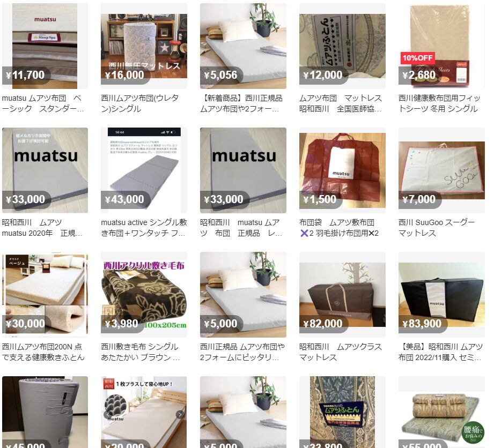
Task: Open title link 西川健康敷布団用フィットシーツ 冬用 シングル
Action: pyautogui.click(x=439, y=103)
